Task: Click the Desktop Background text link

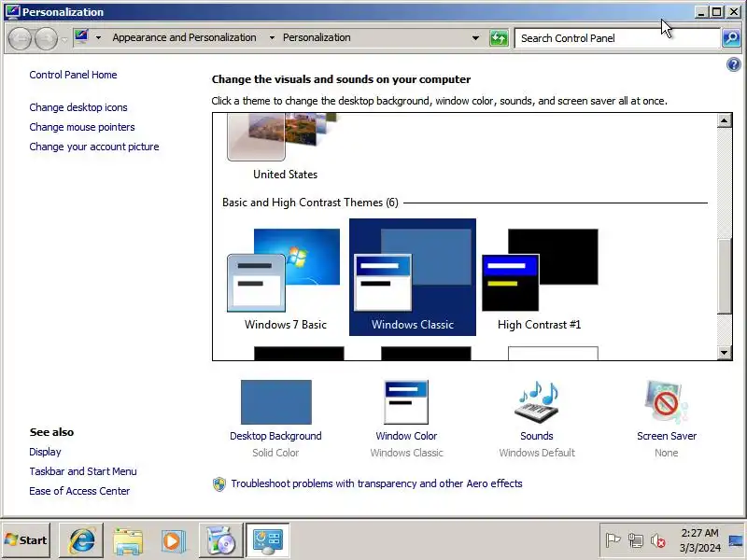Action: 275,436
